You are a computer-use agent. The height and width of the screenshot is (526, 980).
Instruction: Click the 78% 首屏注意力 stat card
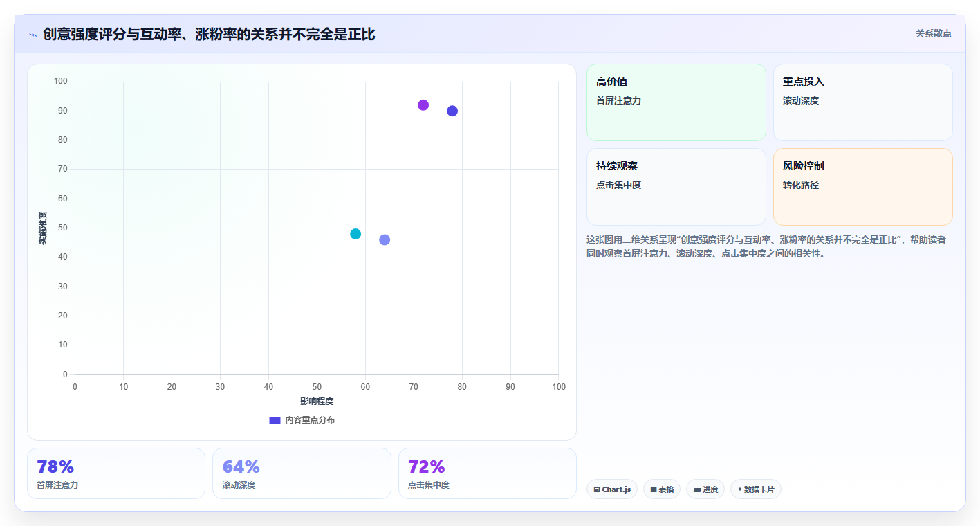[116, 473]
